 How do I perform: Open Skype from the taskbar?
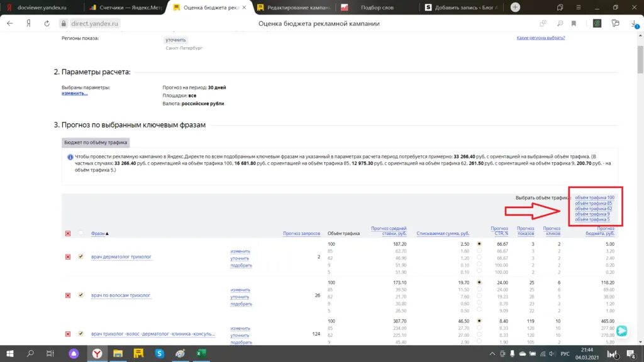(x=159, y=353)
